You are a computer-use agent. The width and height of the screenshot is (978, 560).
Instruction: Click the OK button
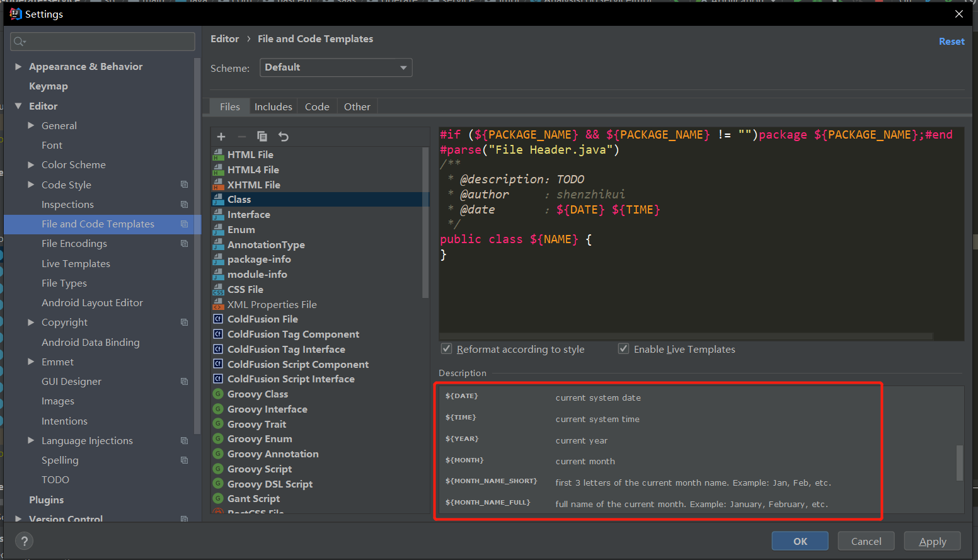pos(800,541)
